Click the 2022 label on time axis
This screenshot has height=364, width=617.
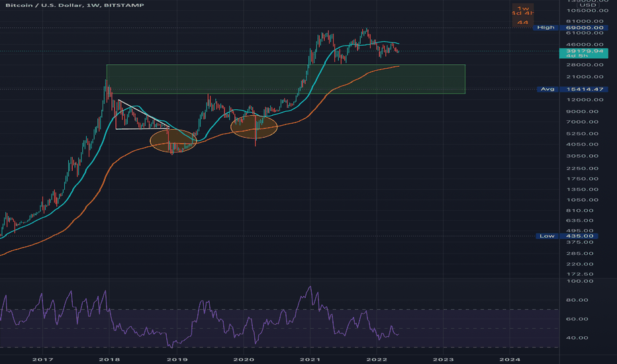(x=377, y=359)
